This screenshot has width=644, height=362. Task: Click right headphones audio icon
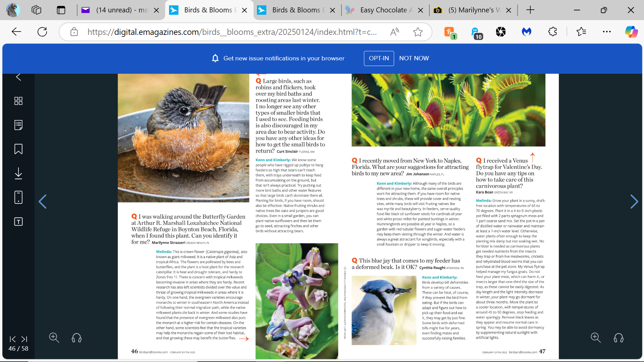pyautogui.click(x=619, y=338)
